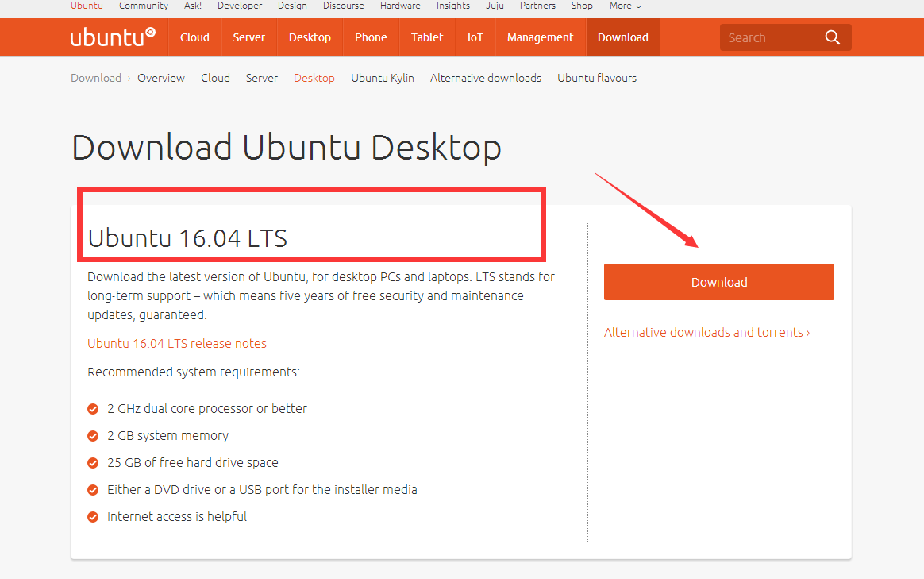Click the orange Download button
Image resolution: width=924 pixels, height=579 pixels.
[x=719, y=282]
